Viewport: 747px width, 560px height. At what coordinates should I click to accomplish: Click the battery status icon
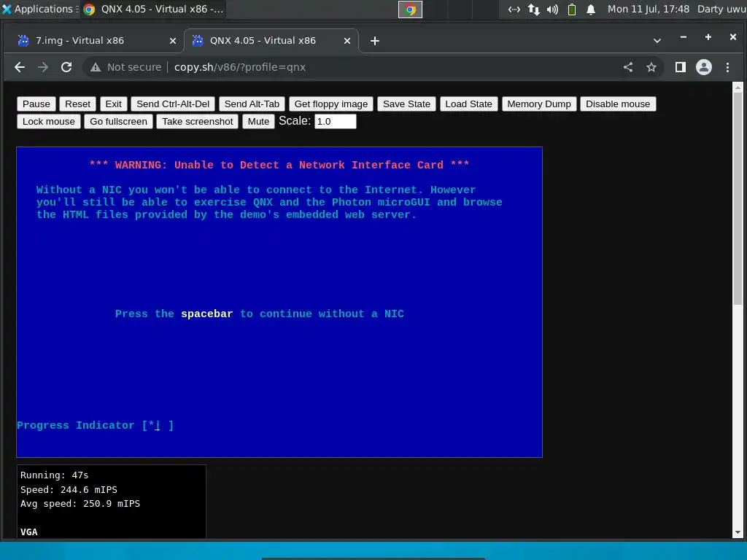572,9
